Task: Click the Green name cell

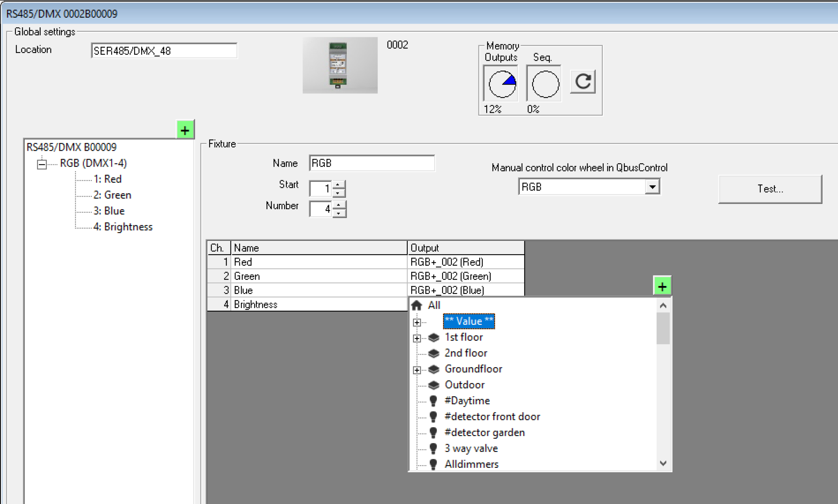Action: click(319, 276)
